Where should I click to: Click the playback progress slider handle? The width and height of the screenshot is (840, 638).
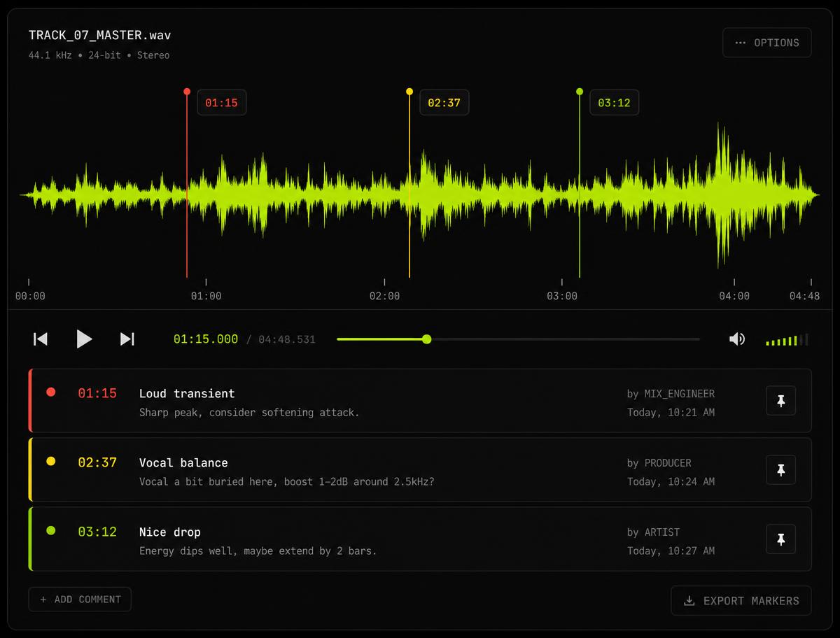426,339
